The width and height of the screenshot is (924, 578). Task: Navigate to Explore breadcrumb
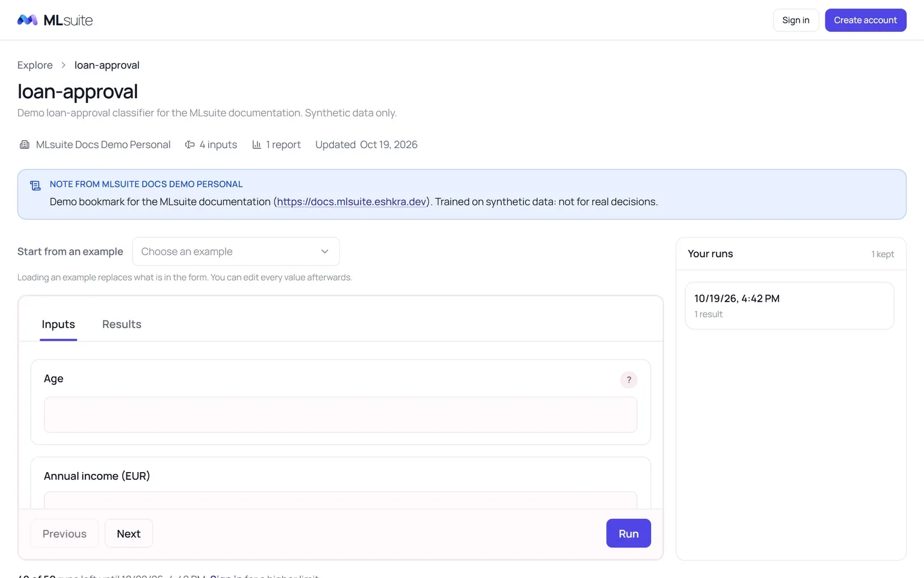pyautogui.click(x=35, y=65)
